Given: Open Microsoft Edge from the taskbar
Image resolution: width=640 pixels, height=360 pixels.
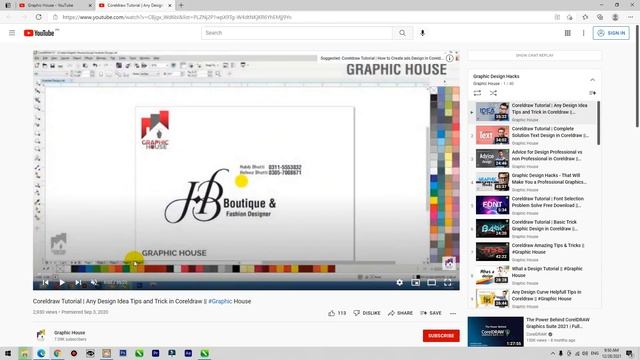Looking at the screenshot, I should point(41,353).
